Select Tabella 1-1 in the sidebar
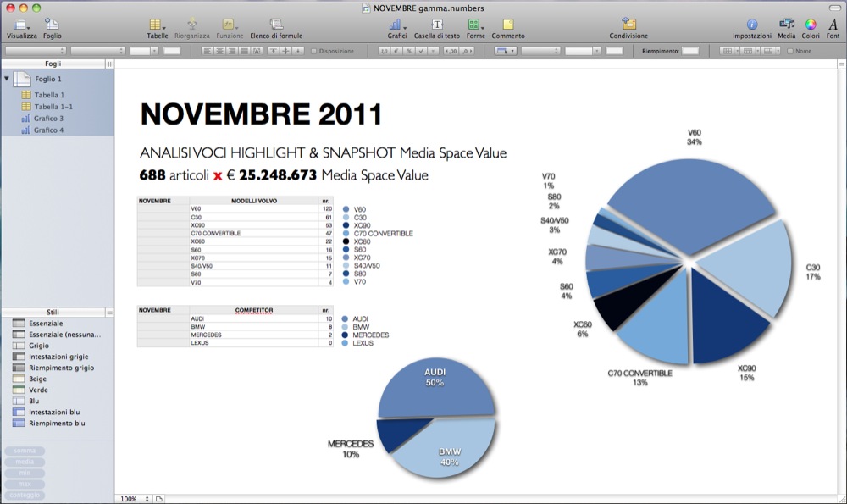This screenshot has height=504, width=847. [x=53, y=107]
